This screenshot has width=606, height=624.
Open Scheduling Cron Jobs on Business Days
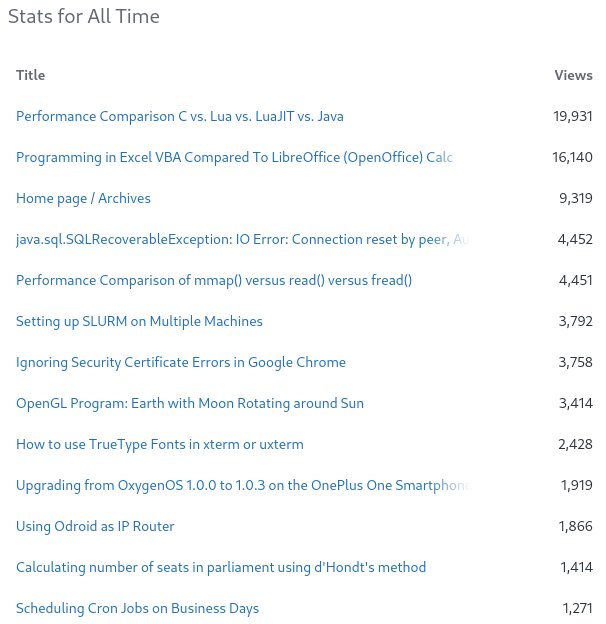pyautogui.click(x=137, y=608)
